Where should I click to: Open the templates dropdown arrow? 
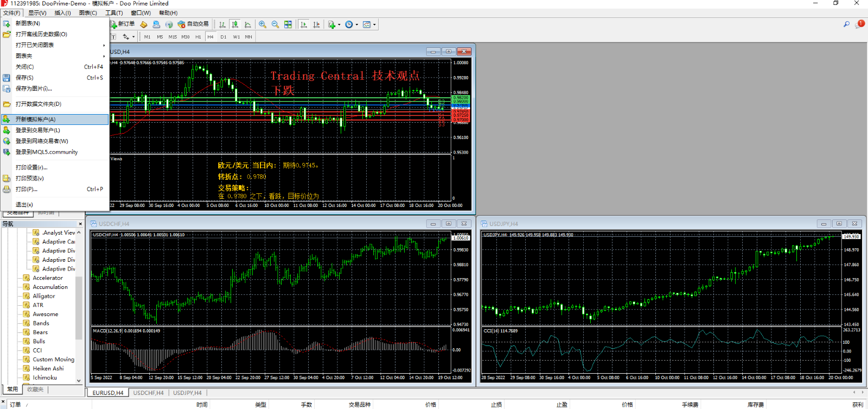point(374,24)
